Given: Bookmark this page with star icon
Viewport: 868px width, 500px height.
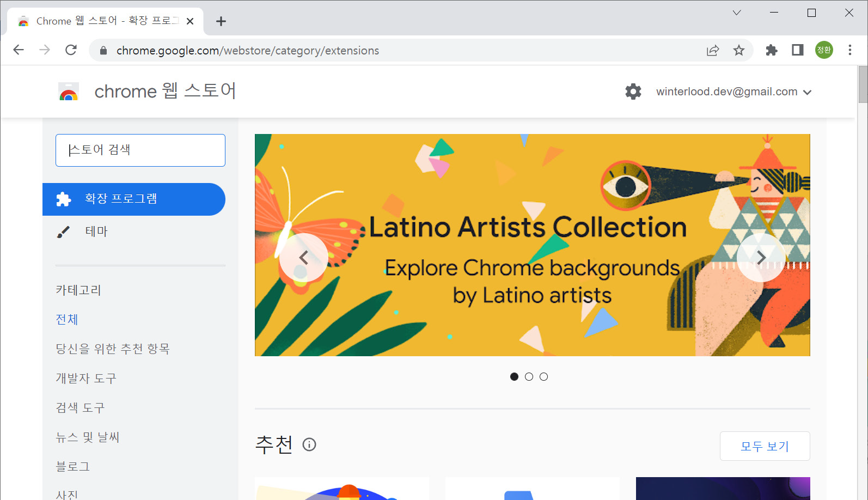Looking at the screenshot, I should (739, 51).
